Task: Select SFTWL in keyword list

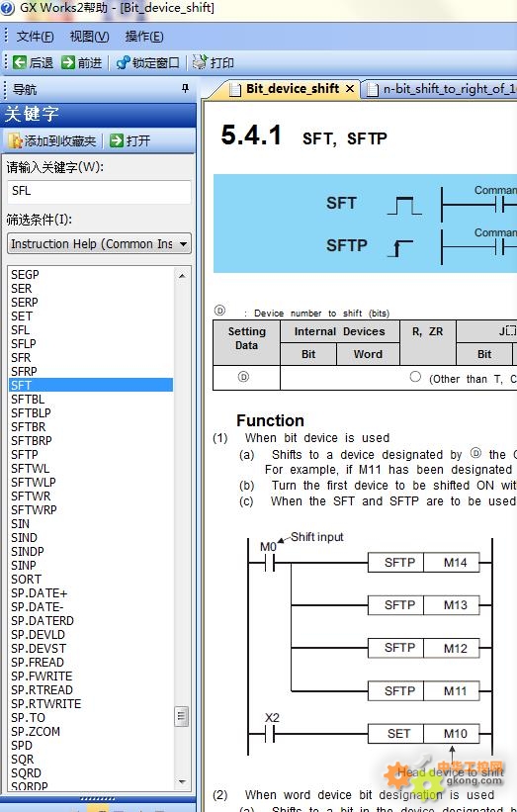Action: 30,469
